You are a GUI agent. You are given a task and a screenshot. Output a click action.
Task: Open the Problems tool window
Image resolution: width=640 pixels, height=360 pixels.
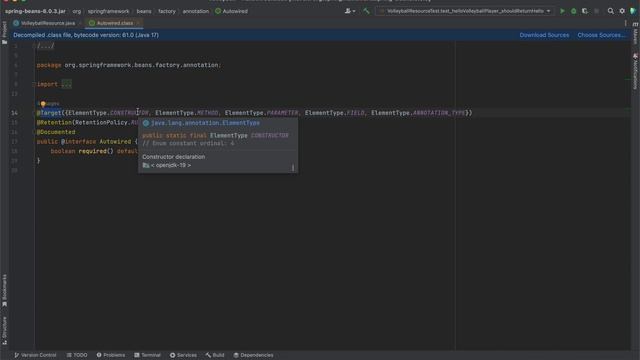pyautogui.click(x=111, y=355)
